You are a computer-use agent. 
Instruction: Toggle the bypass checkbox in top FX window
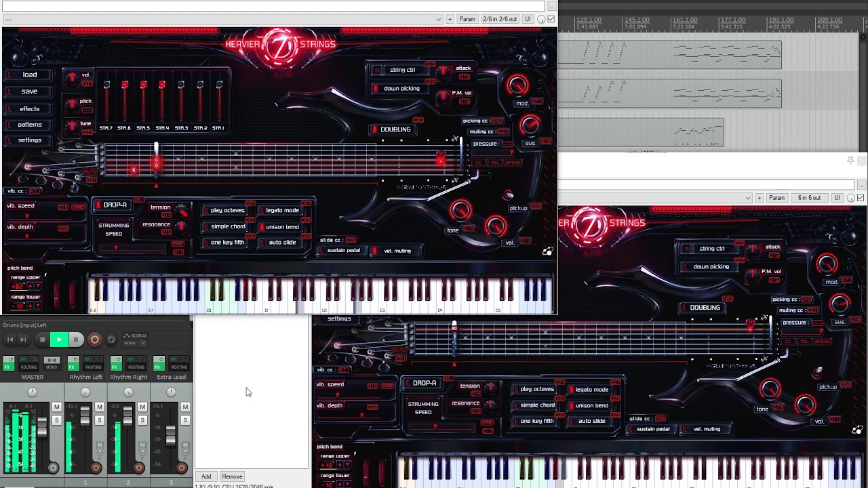click(x=551, y=19)
